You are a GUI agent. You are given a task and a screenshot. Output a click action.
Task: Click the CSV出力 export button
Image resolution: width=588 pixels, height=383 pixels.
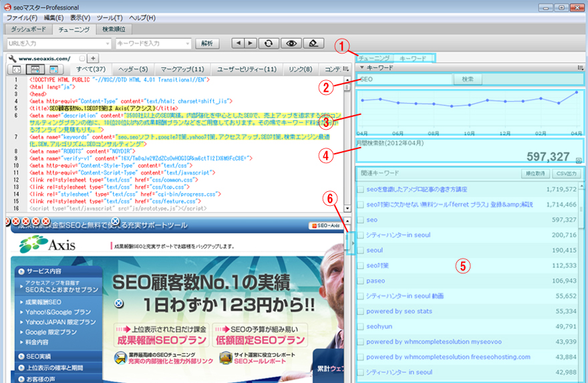pos(567,173)
